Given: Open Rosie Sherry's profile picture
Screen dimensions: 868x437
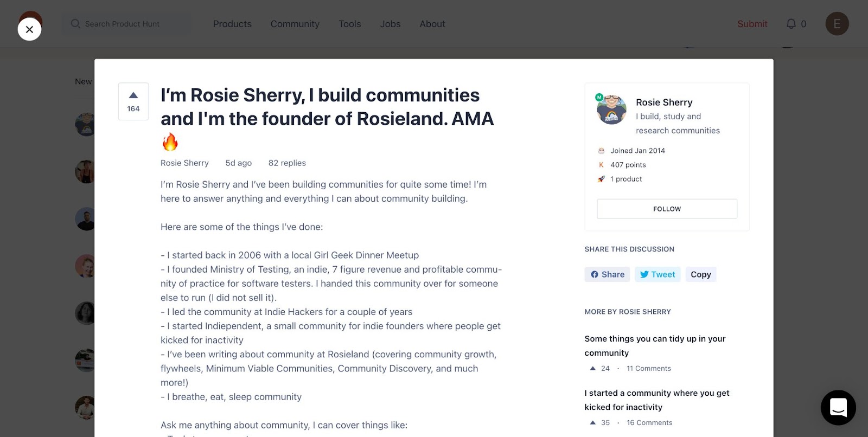Looking at the screenshot, I should tap(611, 109).
